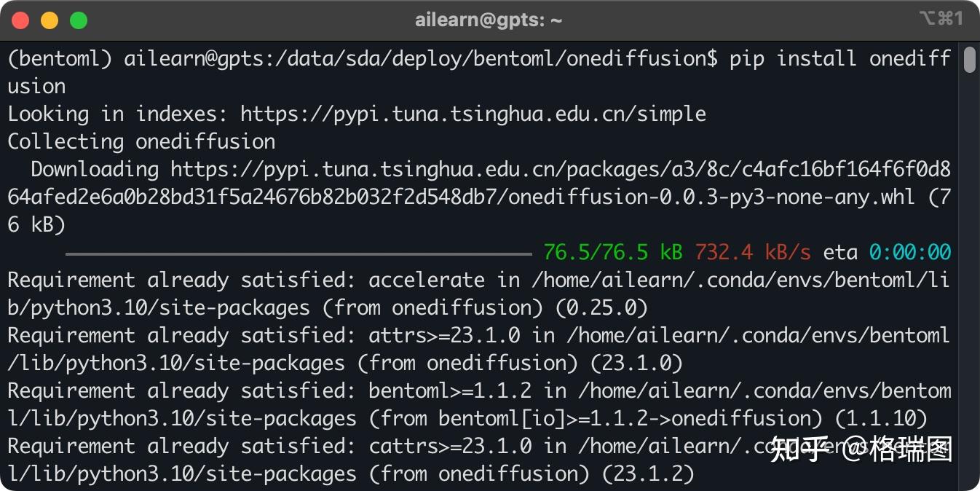Click the accelerate version (0.25.0)
Image resolution: width=980 pixels, height=491 pixels.
click(x=601, y=308)
